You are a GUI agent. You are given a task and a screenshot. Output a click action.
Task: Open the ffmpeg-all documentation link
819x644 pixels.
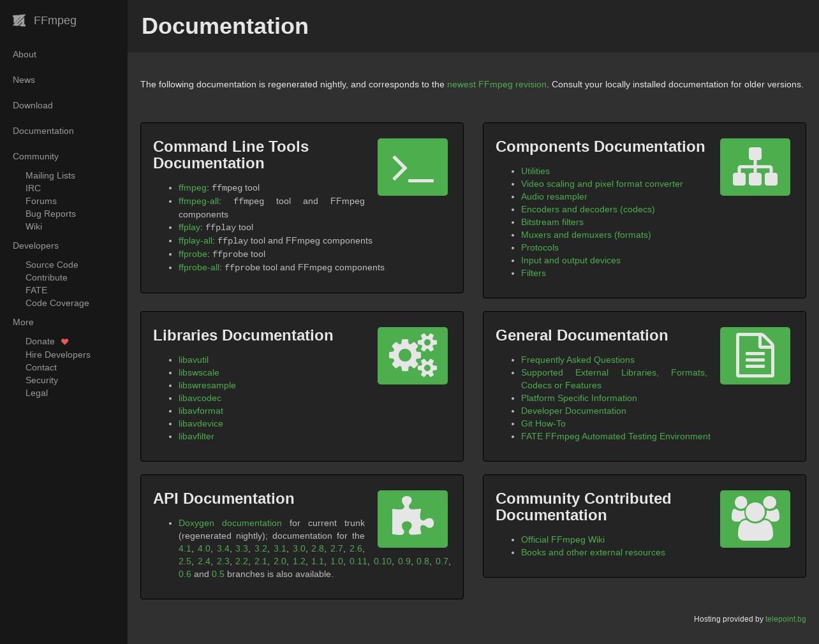[199, 201]
